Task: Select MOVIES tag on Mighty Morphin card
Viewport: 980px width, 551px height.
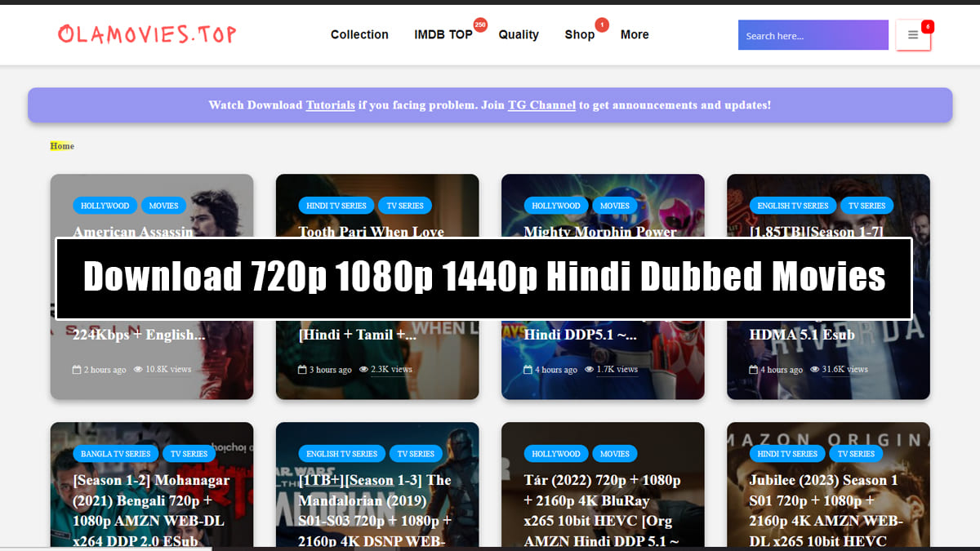Action: tap(614, 206)
